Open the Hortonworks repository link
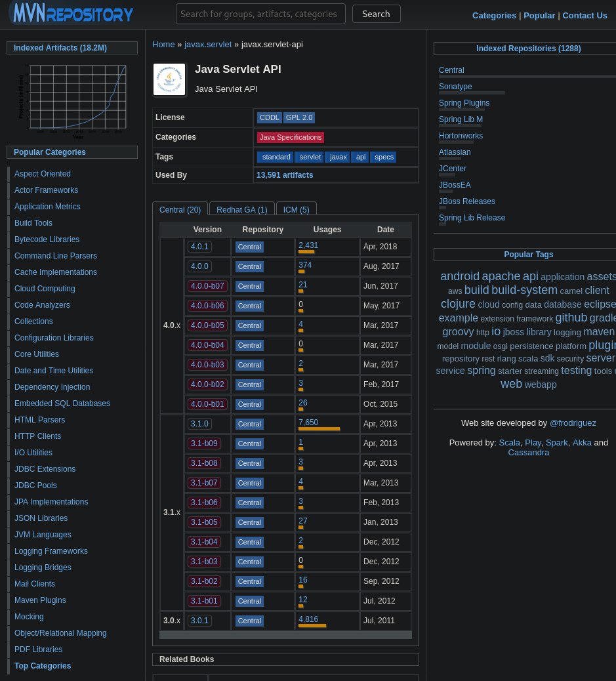This screenshot has height=681, width=616. pos(461,136)
